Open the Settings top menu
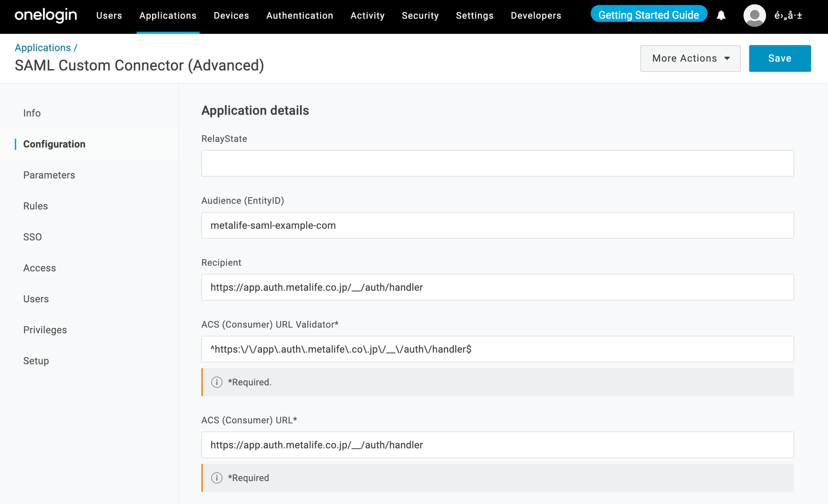The image size is (828, 504). pyautogui.click(x=475, y=15)
